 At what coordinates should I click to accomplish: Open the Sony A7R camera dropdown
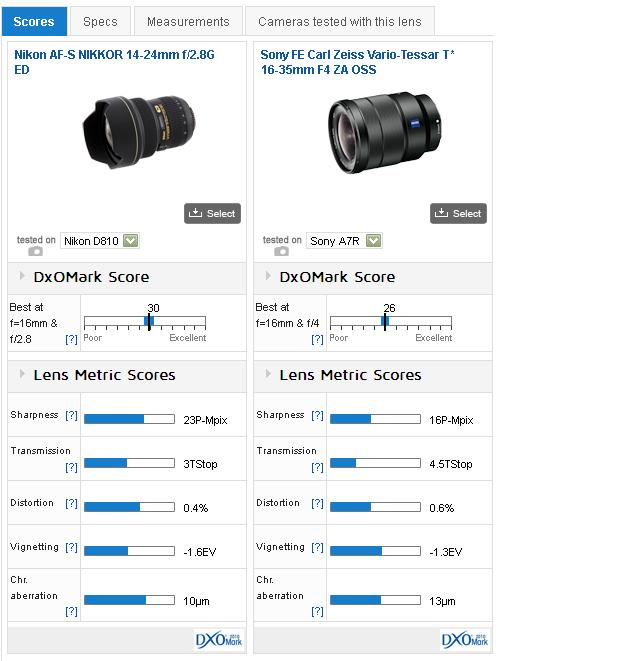pyautogui.click(x=344, y=241)
